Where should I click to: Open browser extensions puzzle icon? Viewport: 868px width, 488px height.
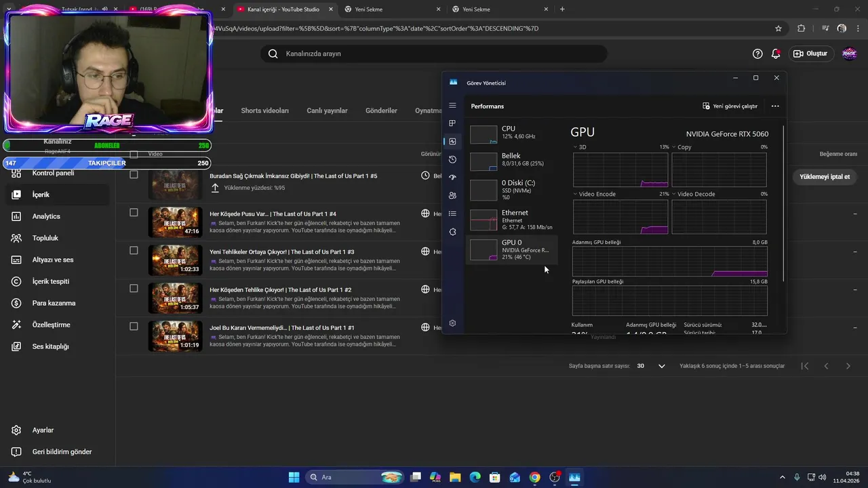point(802,28)
